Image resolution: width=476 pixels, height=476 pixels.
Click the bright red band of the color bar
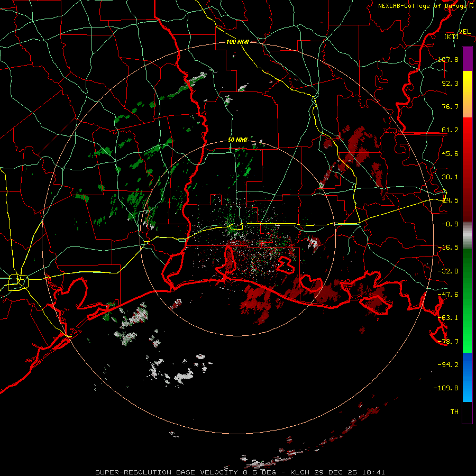[467, 169]
